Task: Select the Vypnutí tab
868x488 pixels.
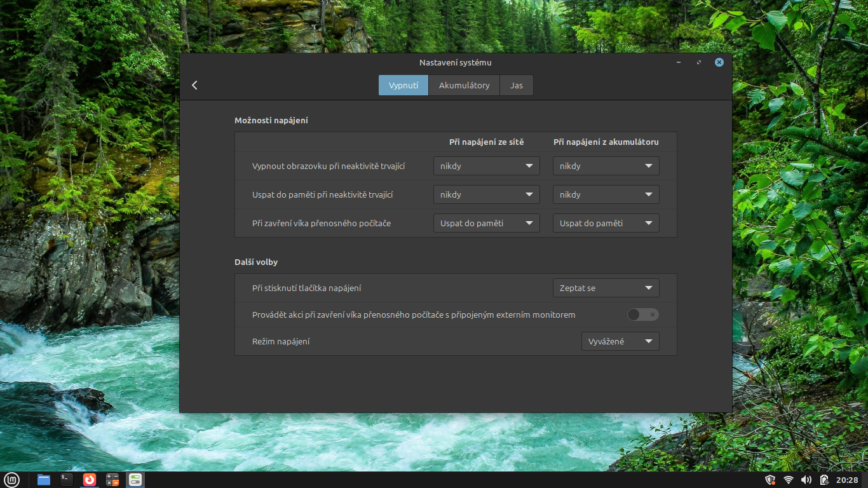Action: coord(403,85)
